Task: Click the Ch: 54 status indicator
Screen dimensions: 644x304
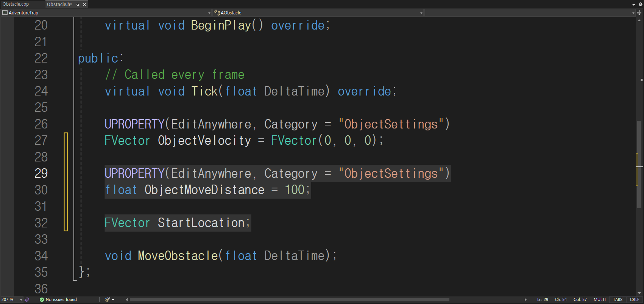Action: coord(561,299)
